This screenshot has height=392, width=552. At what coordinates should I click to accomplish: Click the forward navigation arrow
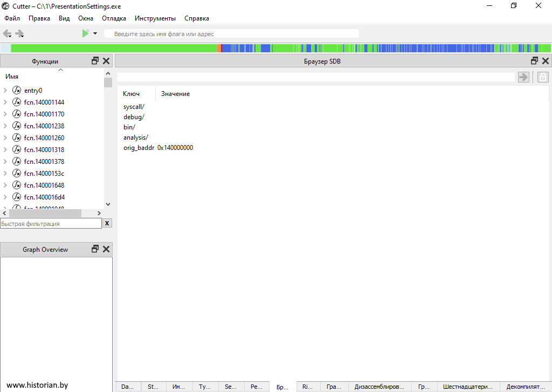point(20,33)
